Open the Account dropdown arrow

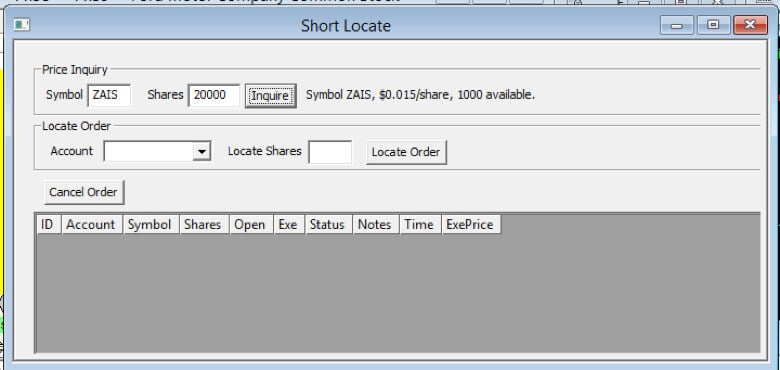[201, 151]
